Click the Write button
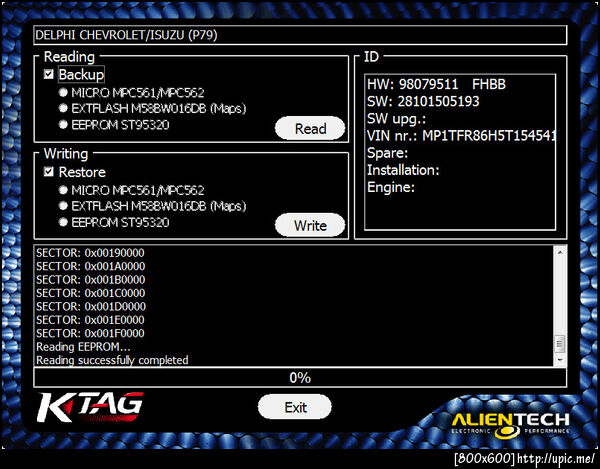Viewport: 600px width, 469px height. [x=310, y=225]
